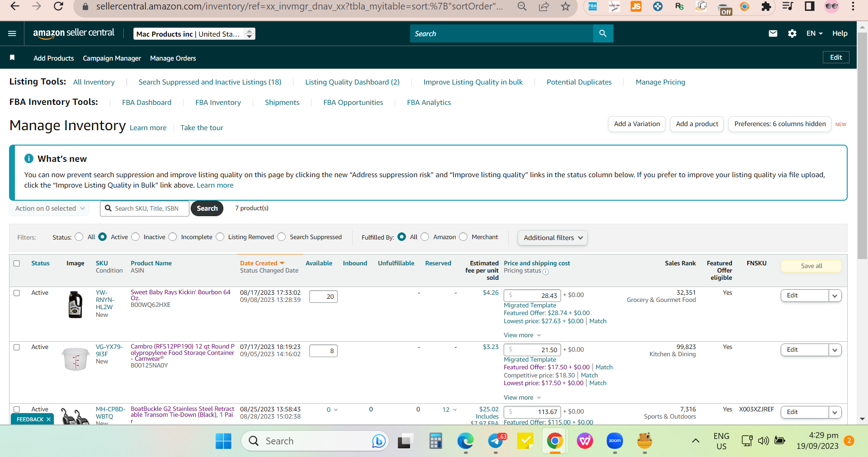Tick the select-all checkbox in the table header
This screenshot has width=868, height=457.
tap(17, 264)
